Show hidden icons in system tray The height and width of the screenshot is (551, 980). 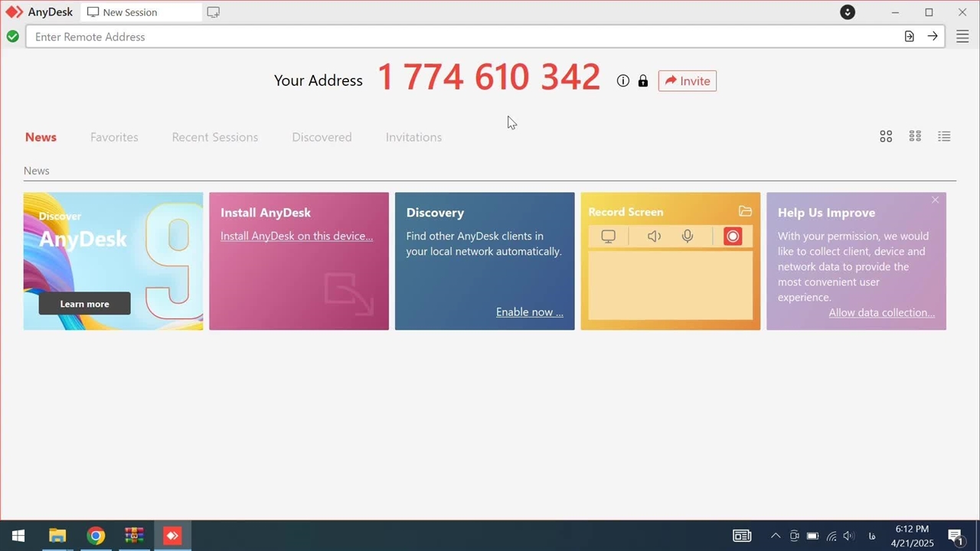pos(776,536)
